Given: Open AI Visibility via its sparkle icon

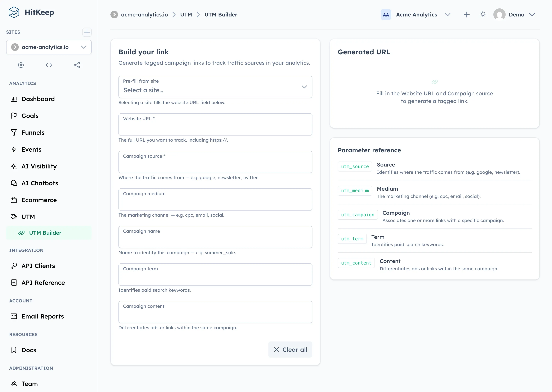Looking at the screenshot, I should coord(14,166).
